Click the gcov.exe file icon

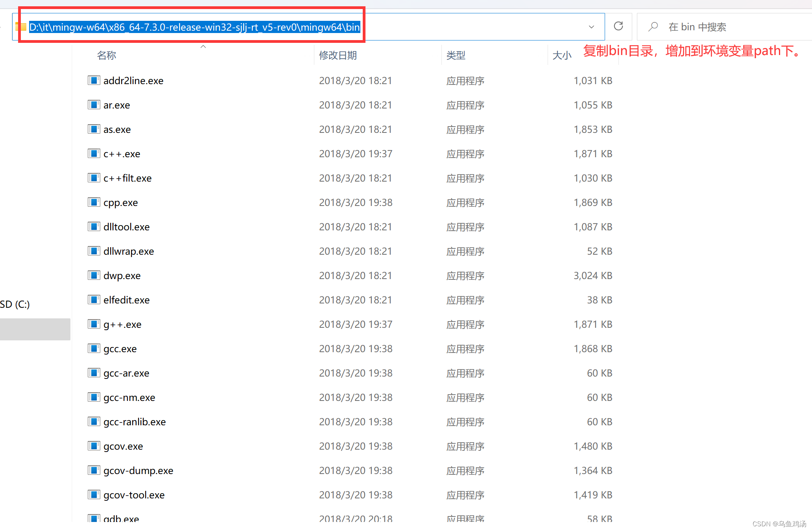tap(94, 446)
